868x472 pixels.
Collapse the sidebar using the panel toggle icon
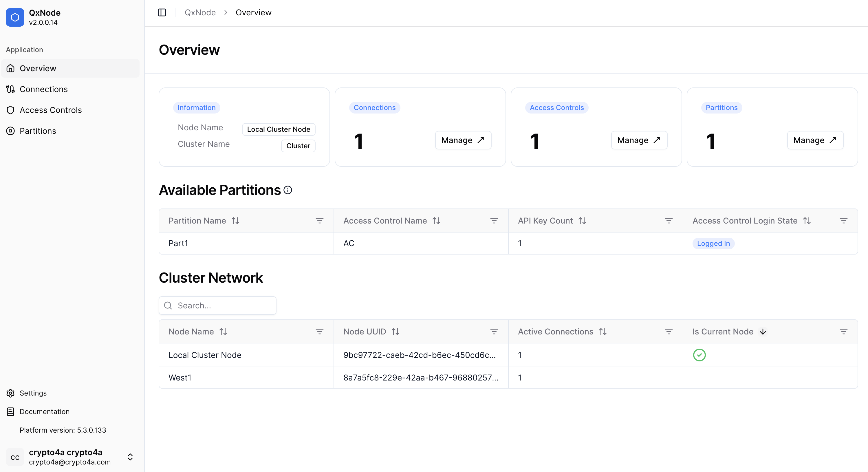(162, 12)
